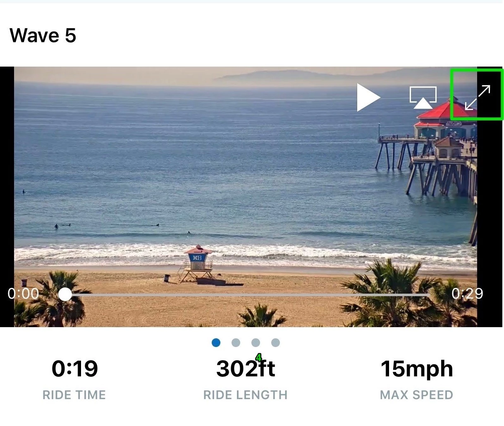
Task: Switch to the second page dot
Action: tap(236, 342)
